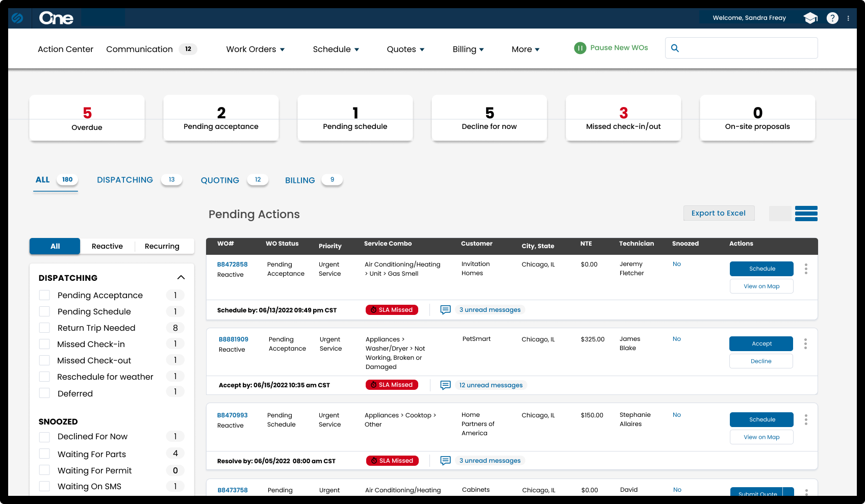Open Communication with 12 notifications
The width and height of the screenshot is (865, 504).
click(x=151, y=49)
